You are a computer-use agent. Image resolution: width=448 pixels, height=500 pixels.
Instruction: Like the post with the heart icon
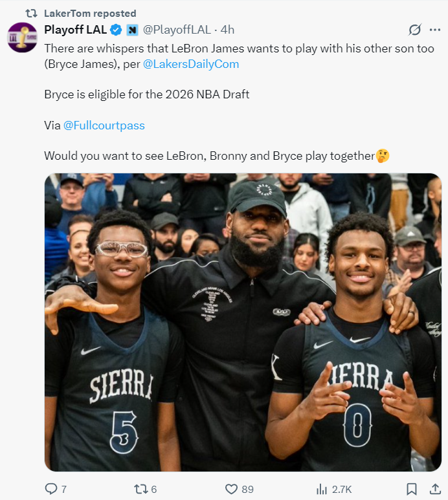click(230, 489)
